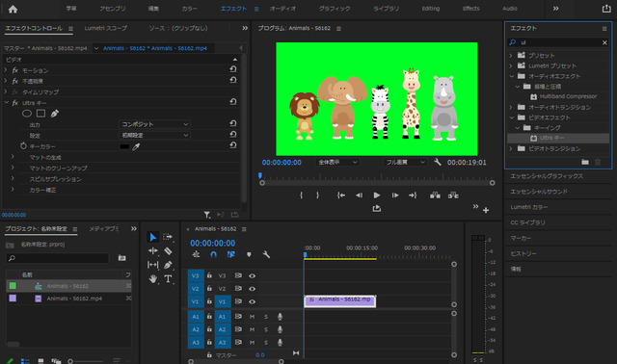Pick key color with the eyedropper
Image resolution: width=617 pixels, height=364 pixels.
pyautogui.click(x=136, y=146)
